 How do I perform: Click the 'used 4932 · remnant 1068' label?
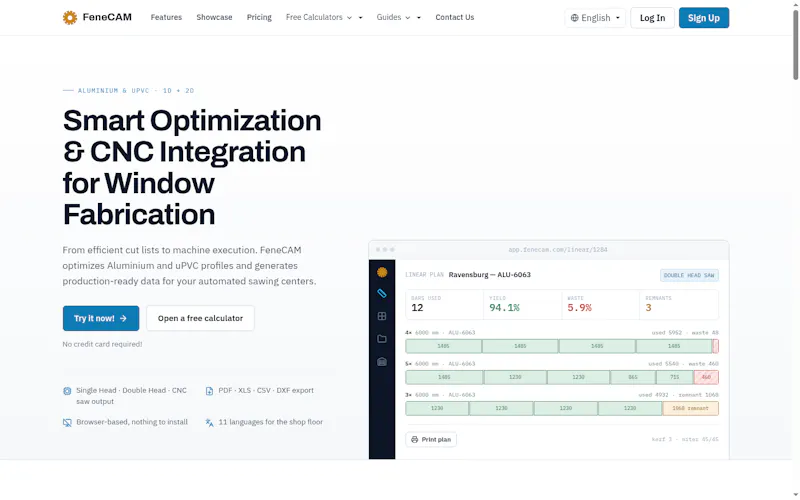[x=679, y=395]
